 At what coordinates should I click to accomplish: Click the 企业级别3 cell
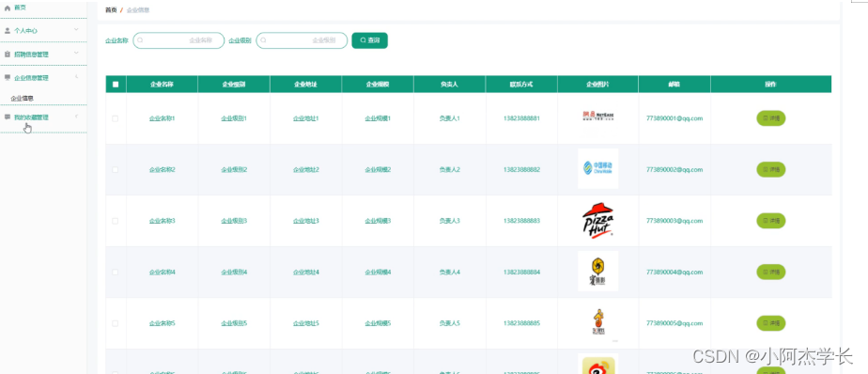pyautogui.click(x=234, y=221)
